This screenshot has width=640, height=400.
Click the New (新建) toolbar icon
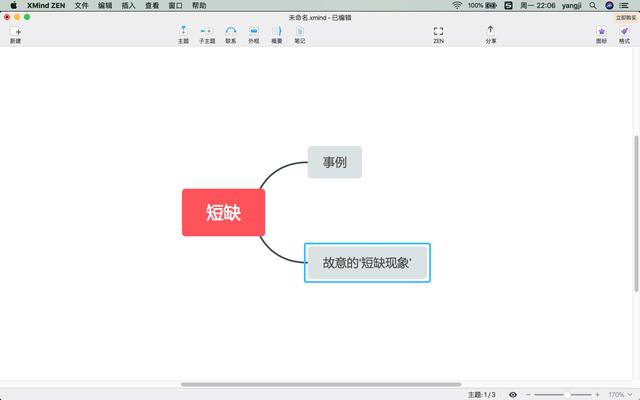pos(16,35)
